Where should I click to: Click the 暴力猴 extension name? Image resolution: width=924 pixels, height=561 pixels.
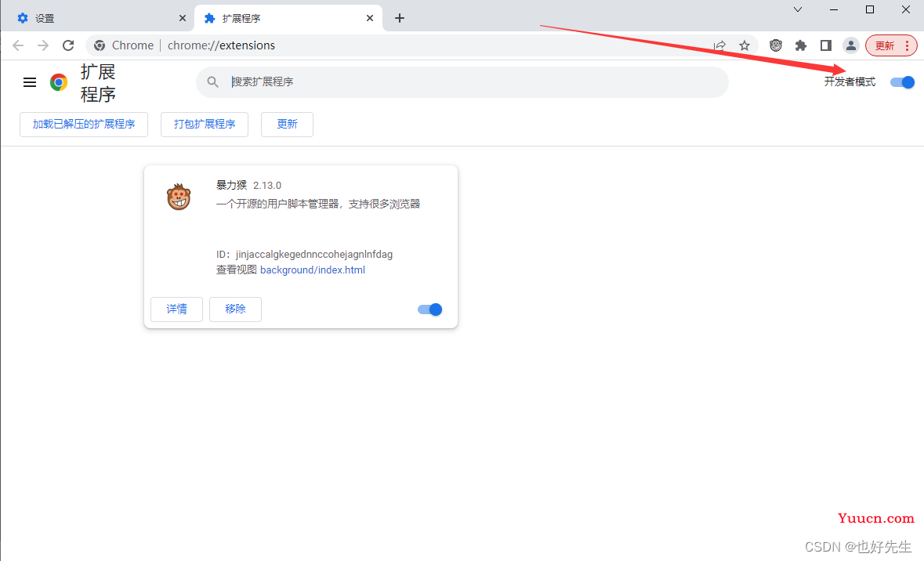click(x=232, y=185)
